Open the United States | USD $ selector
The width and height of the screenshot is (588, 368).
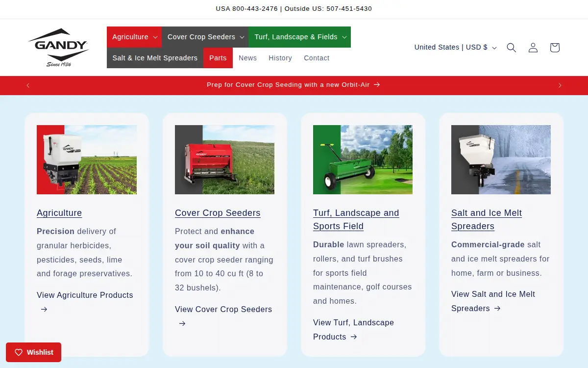[455, 48]
